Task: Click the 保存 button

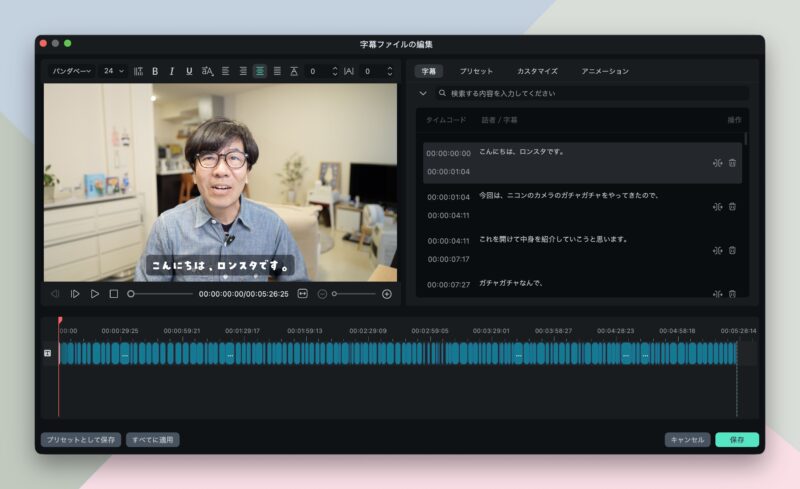Action: [x=737, y=439]
